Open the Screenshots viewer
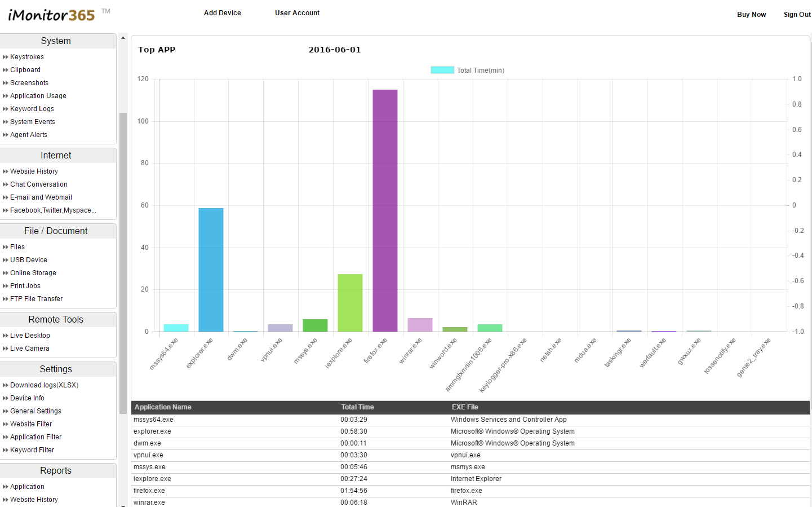 coord(28,82)
